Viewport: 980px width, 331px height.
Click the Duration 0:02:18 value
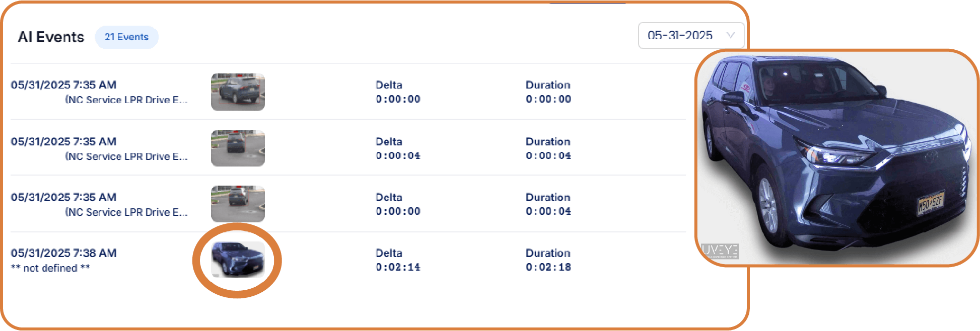coord(548,267)
